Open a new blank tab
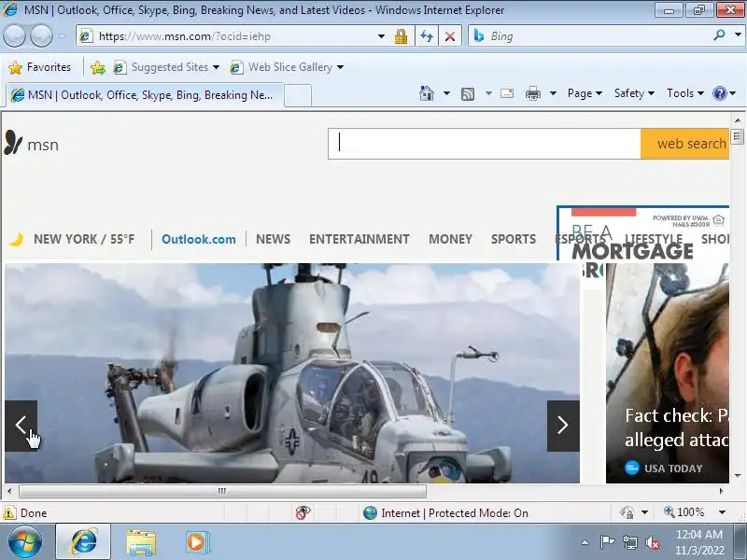 (298, 95)
